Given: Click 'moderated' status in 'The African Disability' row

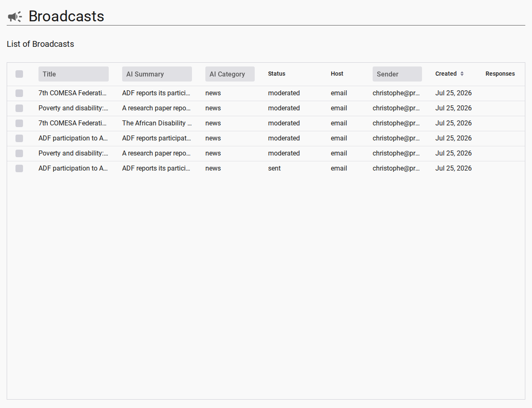Looking at the screenshot, I should click(284, 123).
